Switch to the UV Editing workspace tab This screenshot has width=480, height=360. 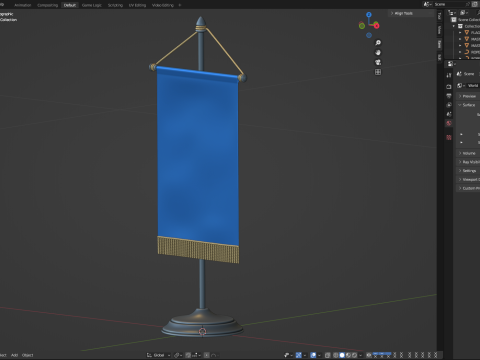click(137, 5)
